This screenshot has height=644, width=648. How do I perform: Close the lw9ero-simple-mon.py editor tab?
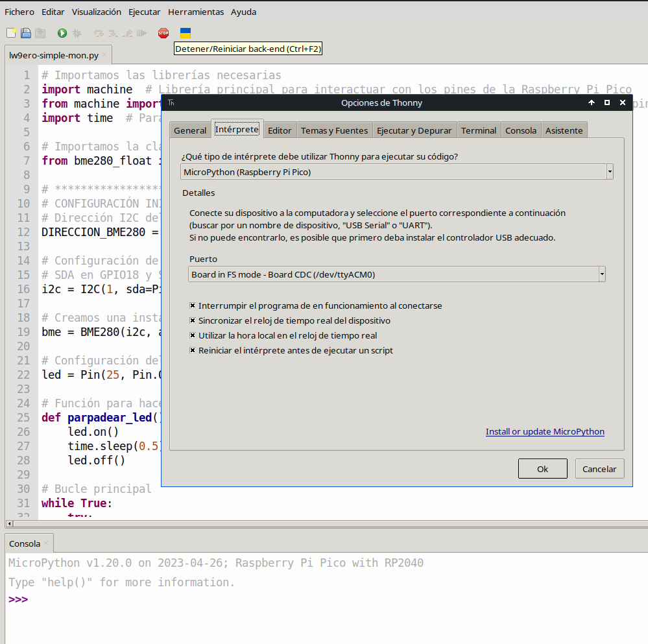click(104, 54)
